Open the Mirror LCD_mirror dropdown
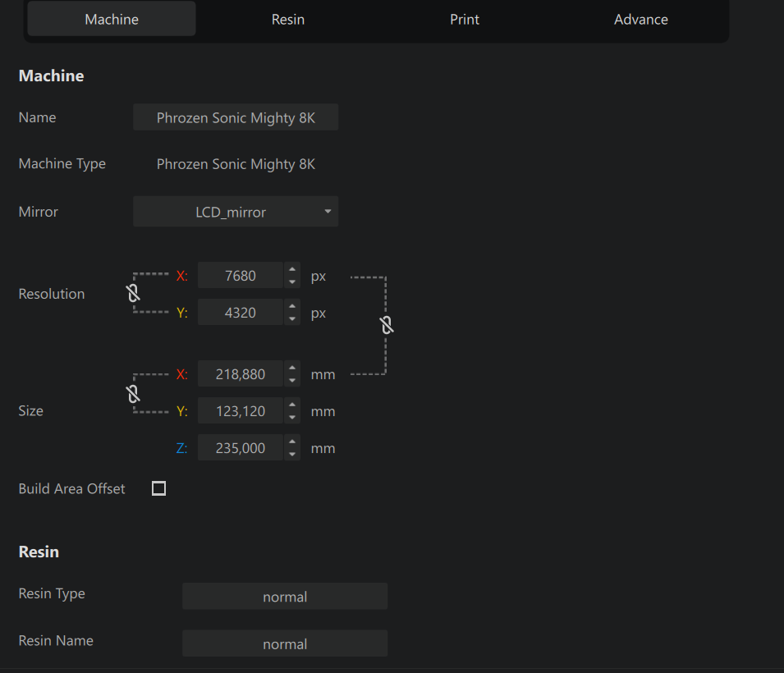Screen dimensions: 784x673 tap(236, 212)
